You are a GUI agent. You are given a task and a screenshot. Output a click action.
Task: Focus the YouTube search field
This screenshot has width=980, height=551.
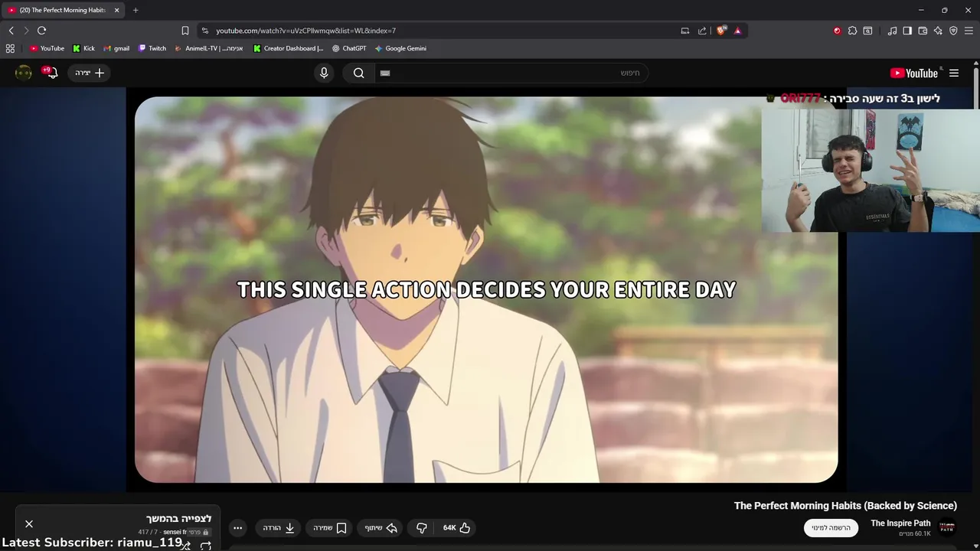tap(510, 73)
